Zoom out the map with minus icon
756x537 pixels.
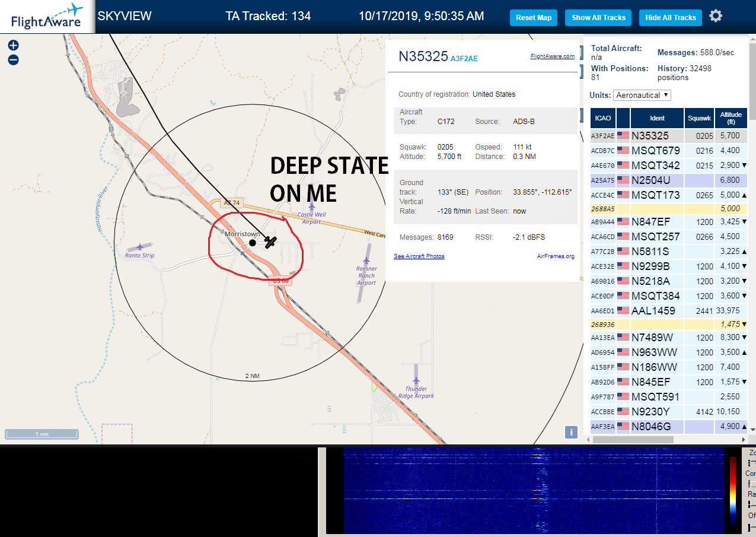[13, 60]
